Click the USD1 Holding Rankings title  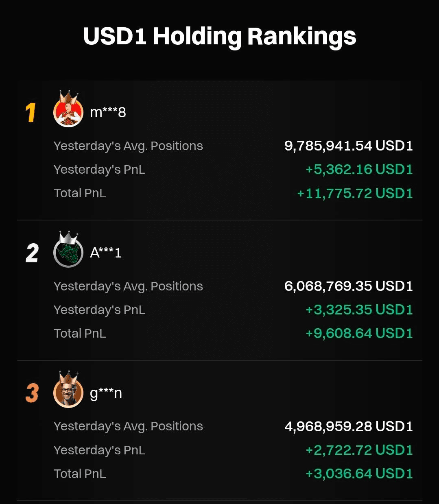pyautogui.click(x=220, y=36)
